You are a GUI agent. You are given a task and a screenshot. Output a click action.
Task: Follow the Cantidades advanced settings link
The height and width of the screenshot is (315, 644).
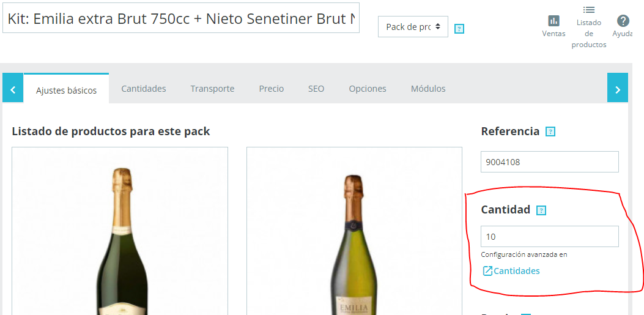[x=516, y=271]
